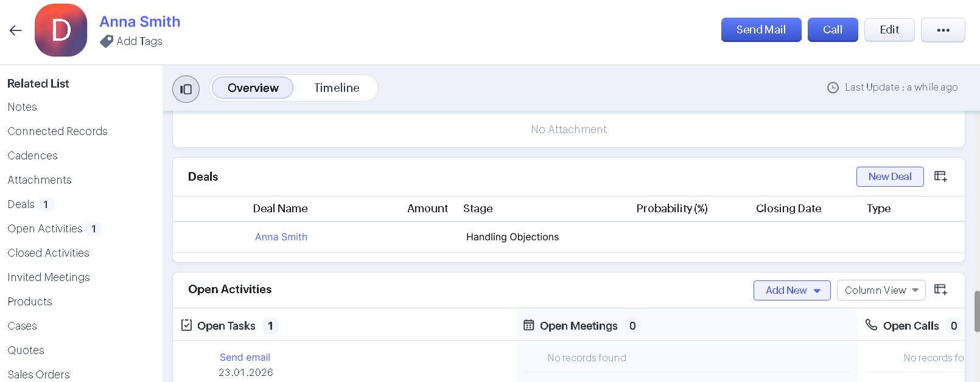Click the vertical page scrollbar
The height and width of the screenshot is (382, 980).
coord(977,311)
